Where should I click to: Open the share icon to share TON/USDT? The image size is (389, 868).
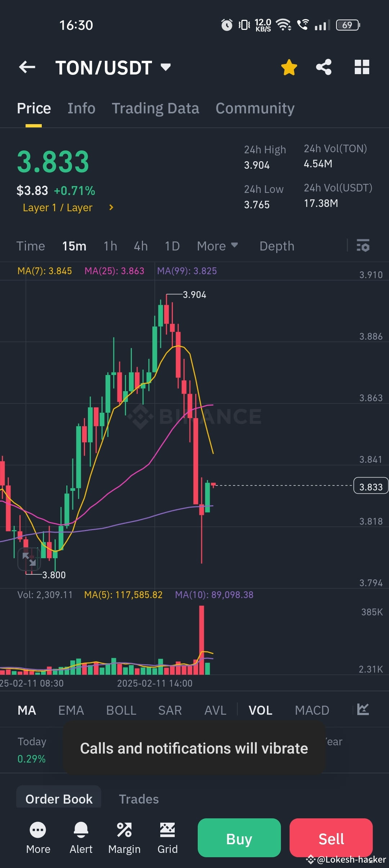coord(323,67)
